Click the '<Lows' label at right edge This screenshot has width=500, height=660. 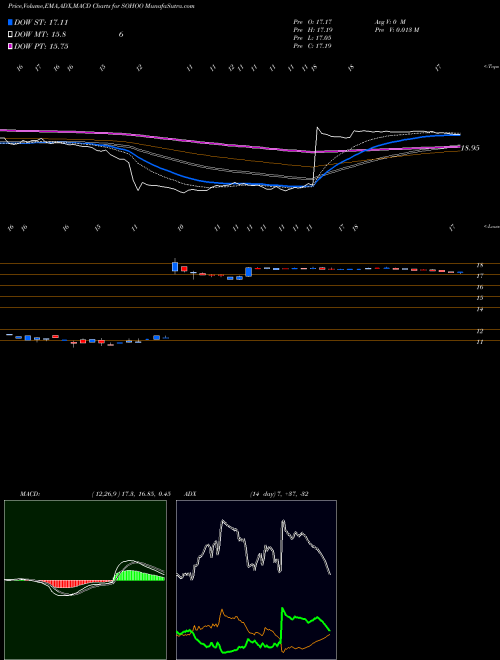(x=491, y=226)
